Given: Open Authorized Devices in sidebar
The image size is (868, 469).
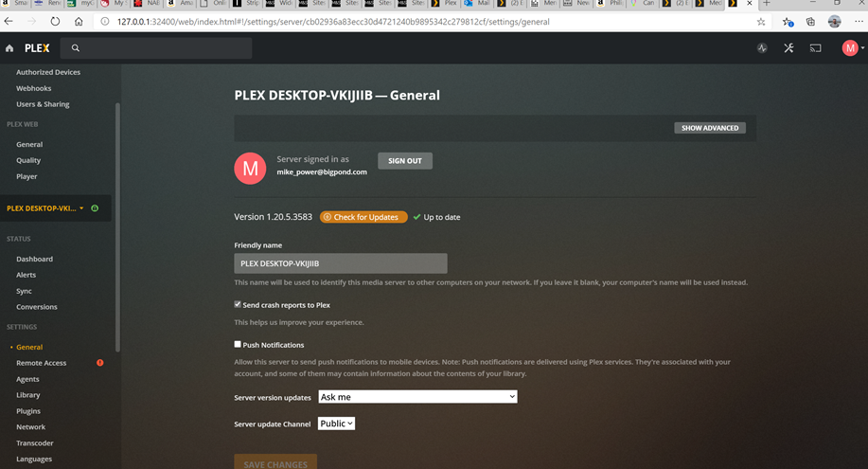Looking at the screenshot, I should 48,72.
